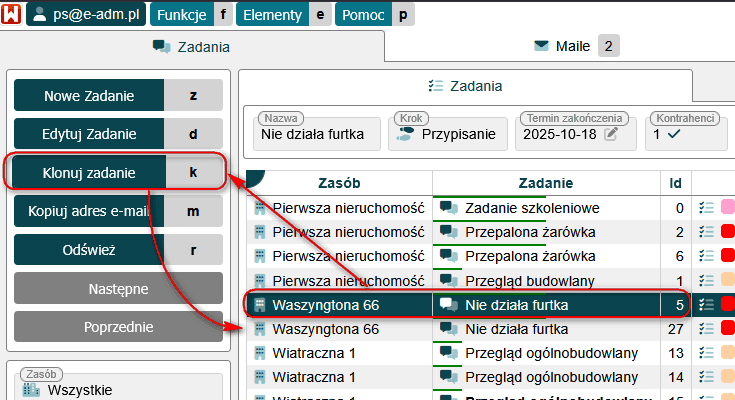Image resolution: width=735 pixels, height=400 pixels.
Task: Open checklist icon in row with Id 0
Action: [x=706, y=208]
